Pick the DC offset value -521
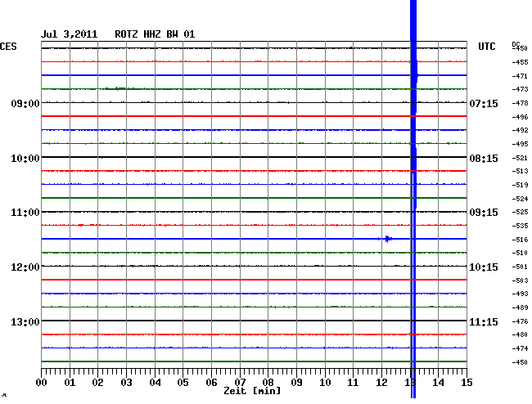Viewport: 532px width, 404px height. 520,158
